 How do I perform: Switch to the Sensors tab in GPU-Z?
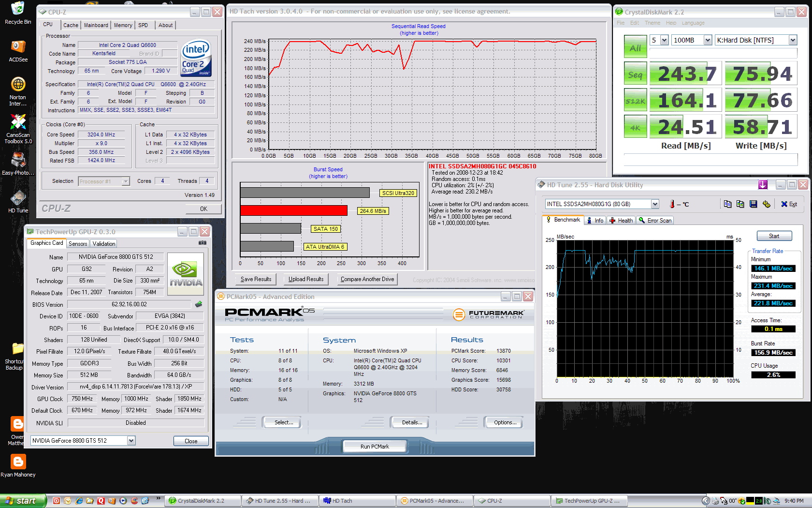pyautogui.click(x=78, y=244)
